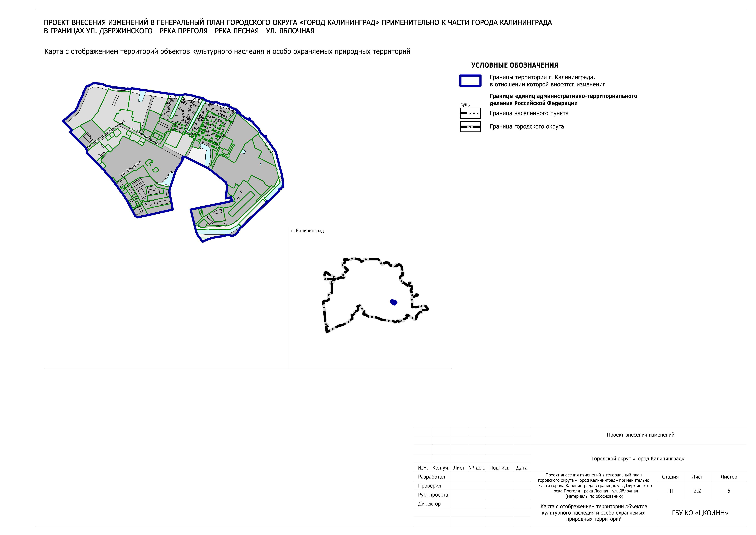Click the 'Проверил' row label
Screen dimensions: 756x535
click(429, 486)
